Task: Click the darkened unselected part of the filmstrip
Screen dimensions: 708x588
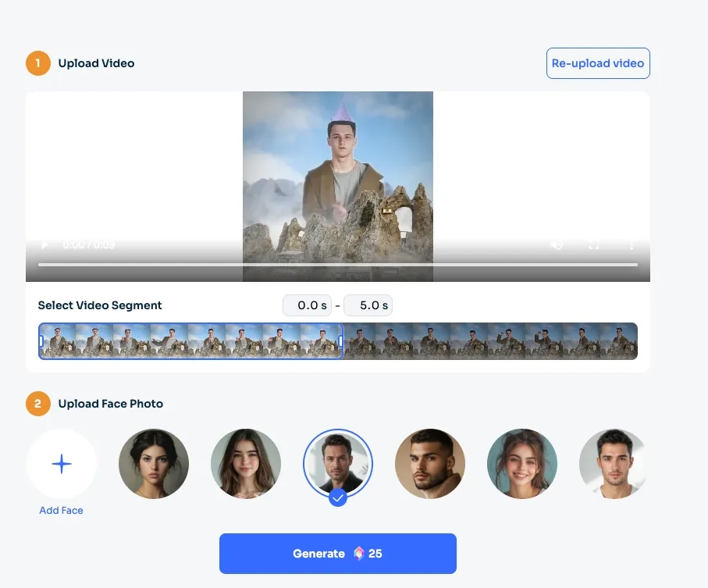Action: (x=490, y=341)
